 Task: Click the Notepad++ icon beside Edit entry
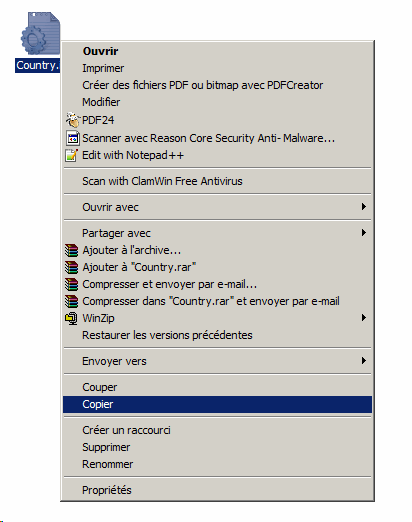point(72,155)
